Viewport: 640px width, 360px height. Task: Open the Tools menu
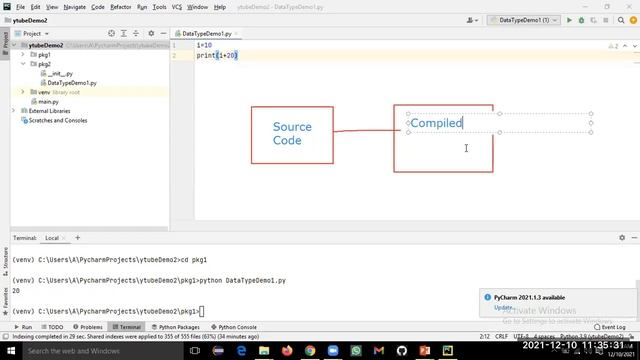click(x=159, y=7)
